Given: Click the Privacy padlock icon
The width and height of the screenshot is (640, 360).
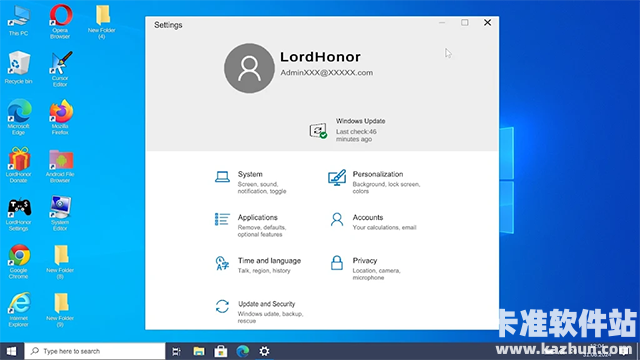Looking at the screenshot, I should [x=337, y=263].
